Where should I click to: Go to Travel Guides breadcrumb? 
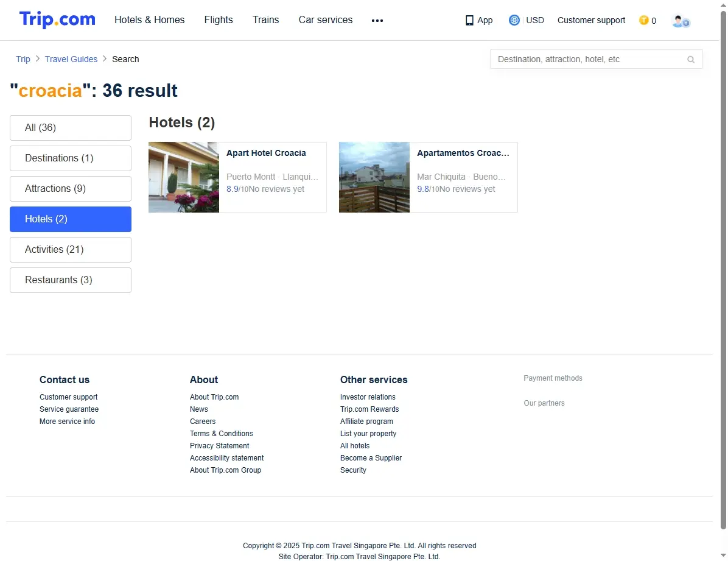pos(71,59)
